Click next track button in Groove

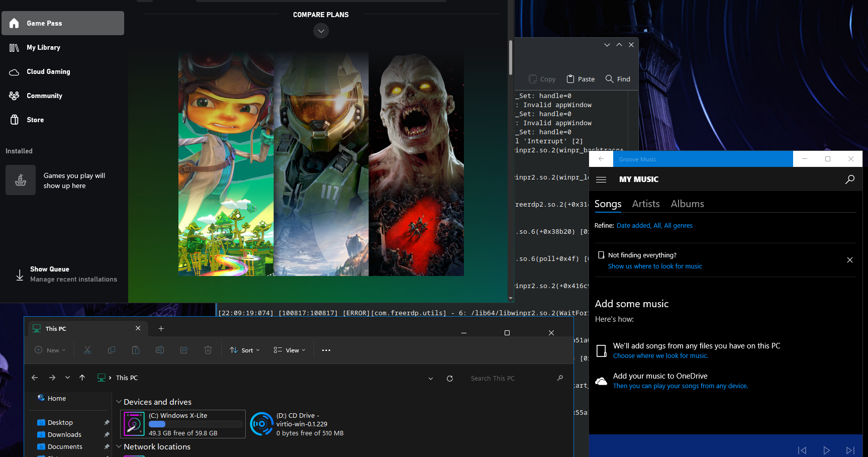tap(850, 450)
